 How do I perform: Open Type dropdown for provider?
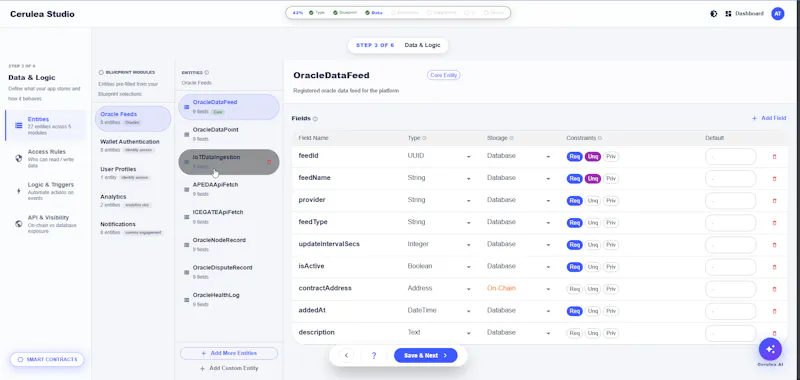click(439, 200)
